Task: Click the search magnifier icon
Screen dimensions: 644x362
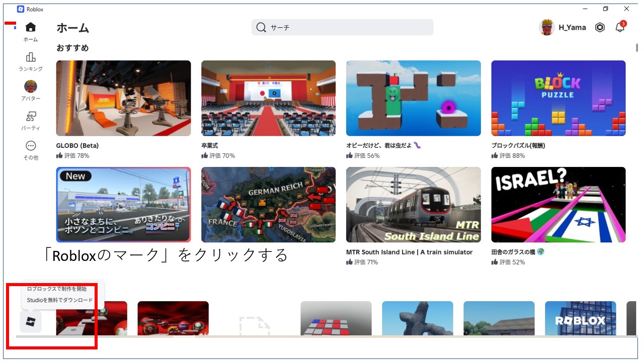Action: (261, 28)
